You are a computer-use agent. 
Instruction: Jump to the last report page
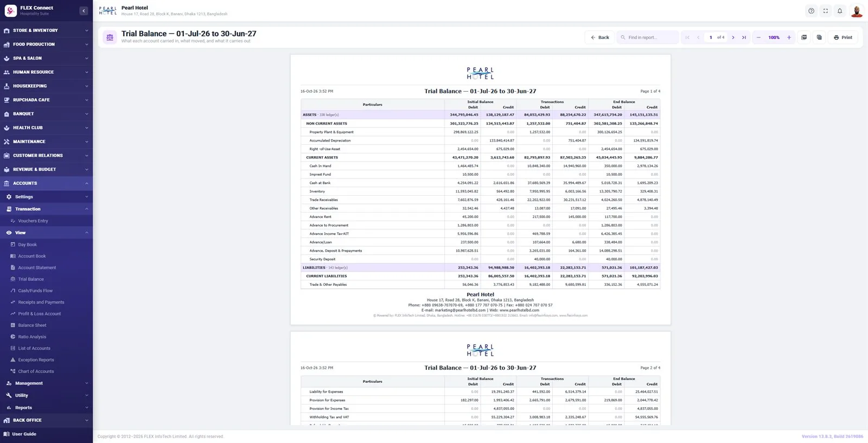[x=744, y=37]
